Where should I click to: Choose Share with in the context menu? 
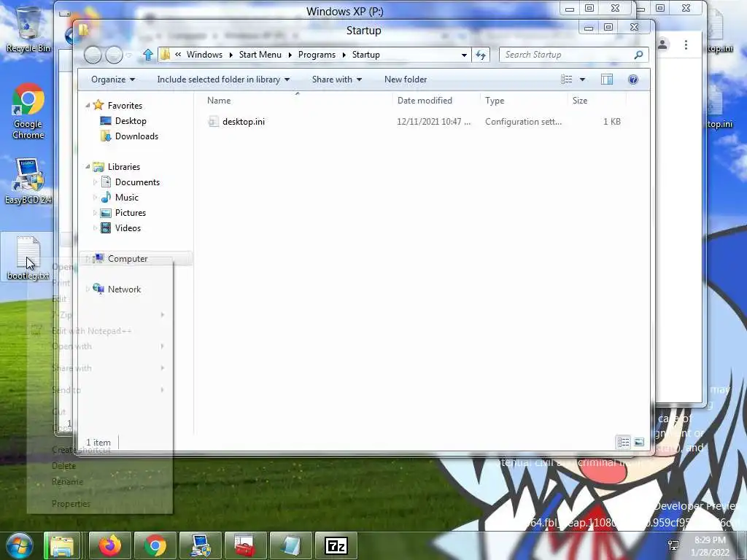99,368
